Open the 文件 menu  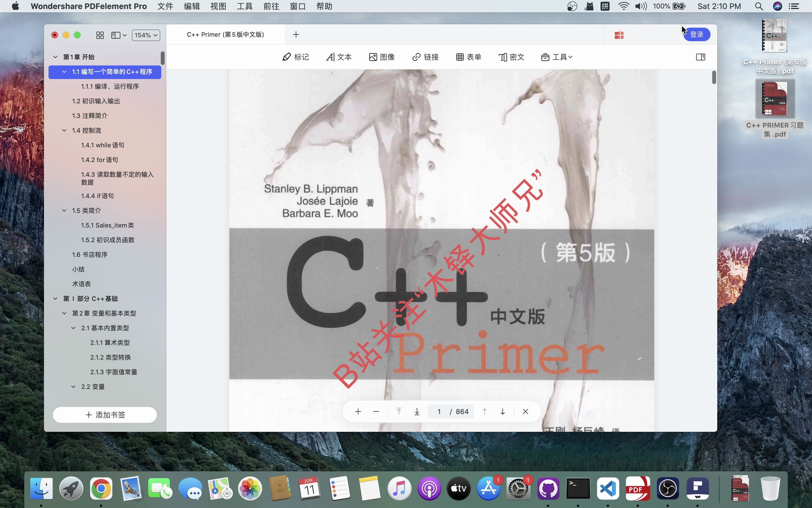[165, 6]
